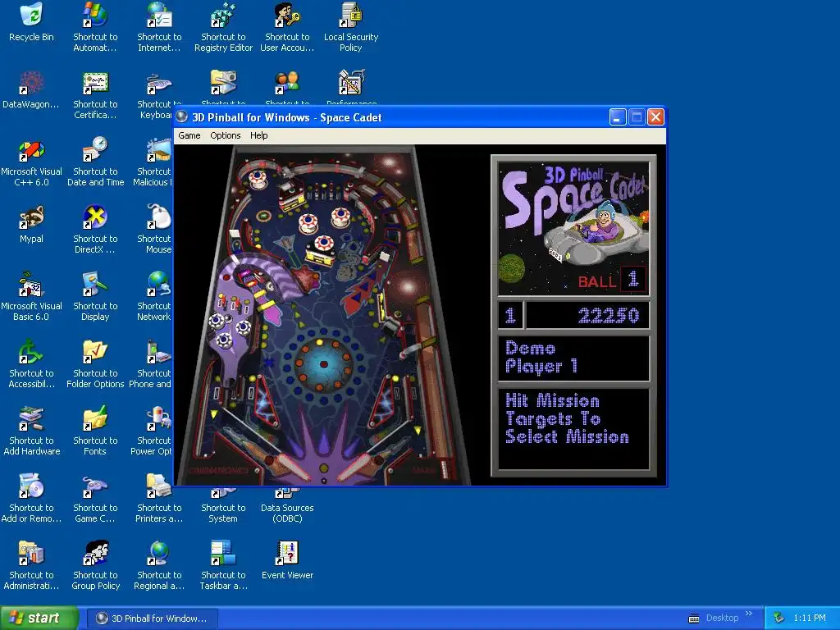This screenshot has width=840, height=630.
Task: Click the 1:11 PM taskbar clock
Action: click(x=810, y=619)
